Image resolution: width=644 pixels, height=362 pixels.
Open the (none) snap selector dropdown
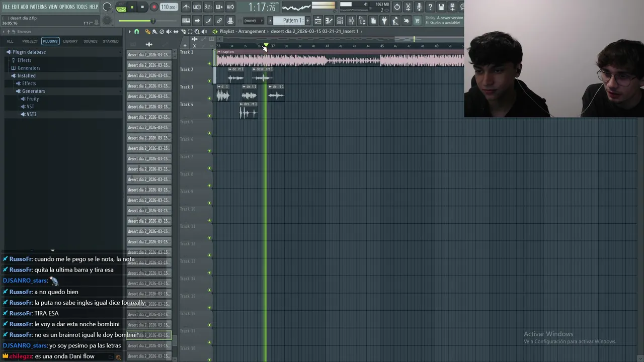click(x=254, y=21)
